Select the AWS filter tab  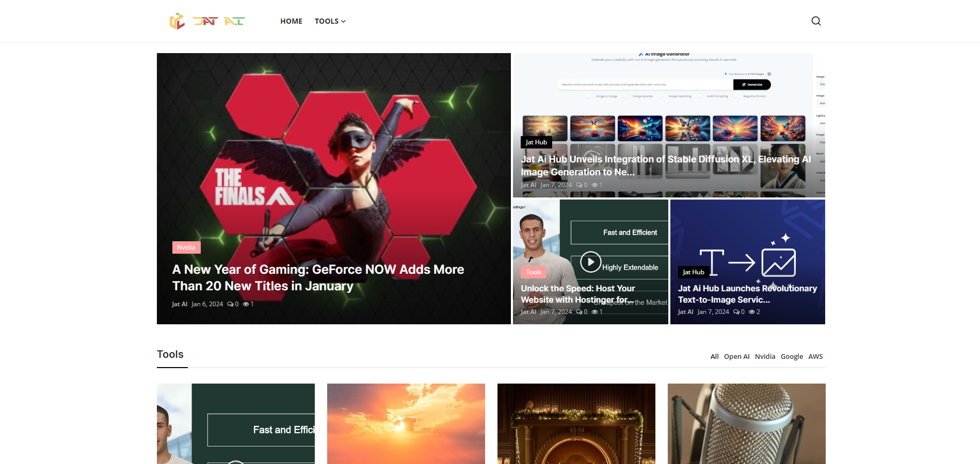(815, 356)
